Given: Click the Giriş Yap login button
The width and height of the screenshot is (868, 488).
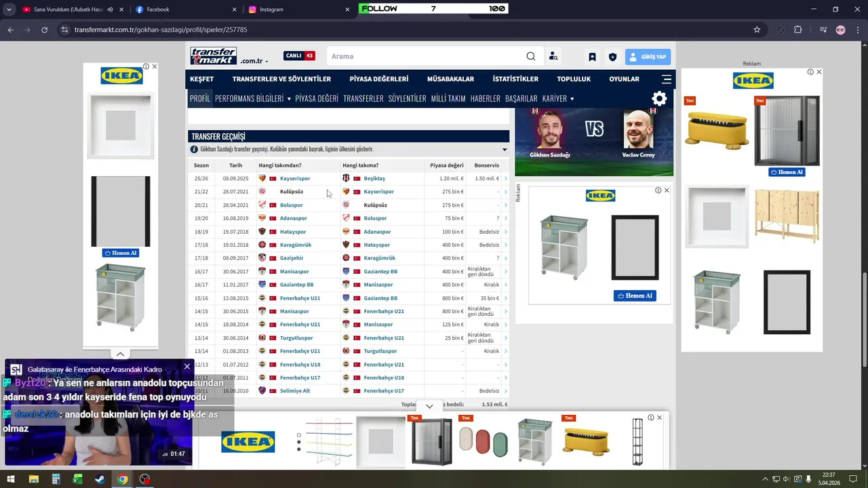Looking at the screenshot, I should tap(648, 57).
